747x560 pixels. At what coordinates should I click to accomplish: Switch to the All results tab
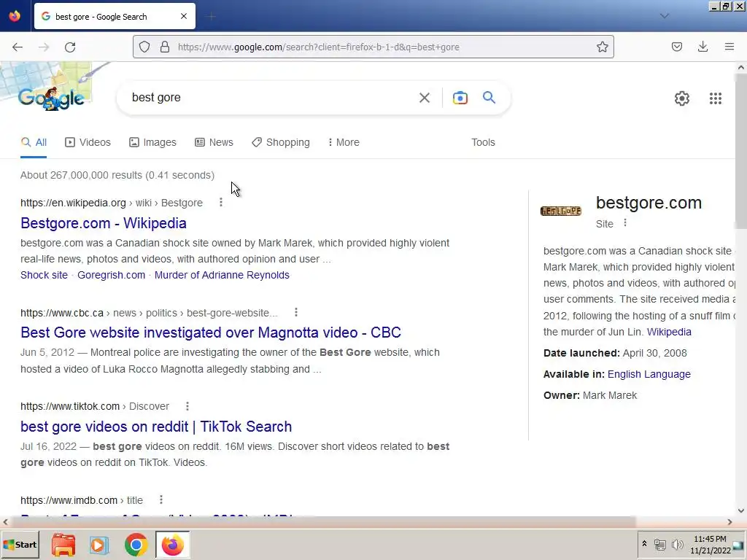click(x=34, y=142)
